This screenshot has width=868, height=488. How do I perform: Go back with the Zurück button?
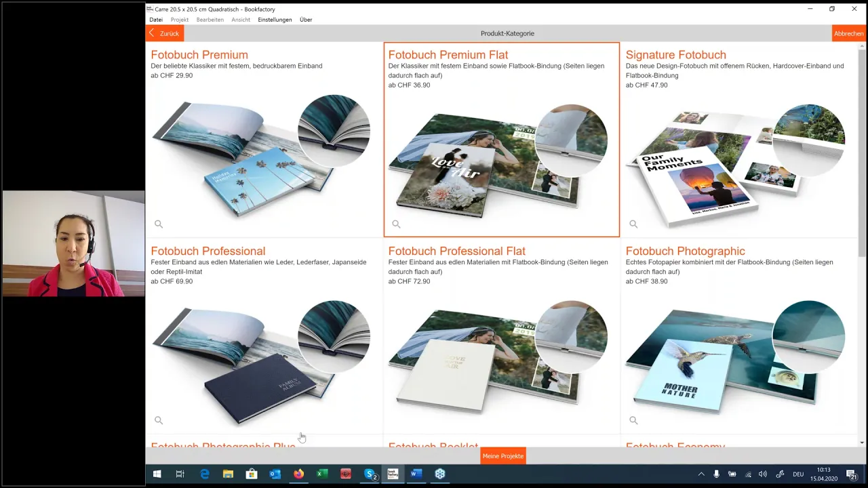(x=165, y=33)
